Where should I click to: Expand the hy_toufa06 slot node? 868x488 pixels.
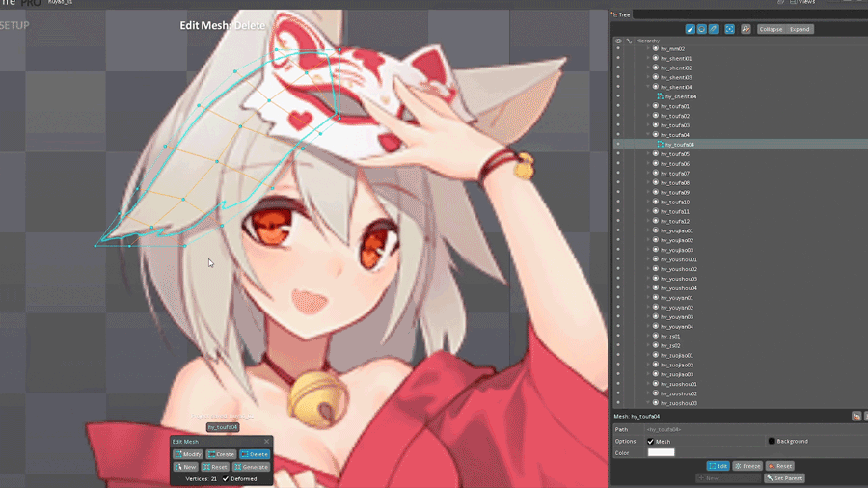648,163
